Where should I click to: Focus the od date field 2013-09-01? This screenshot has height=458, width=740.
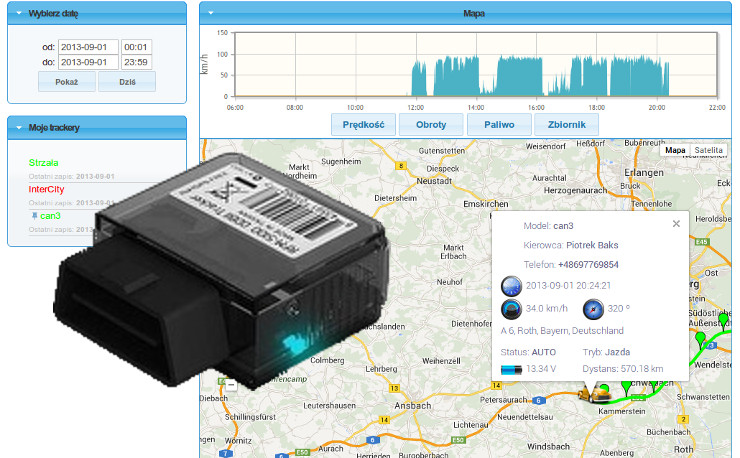pos(88,47)
